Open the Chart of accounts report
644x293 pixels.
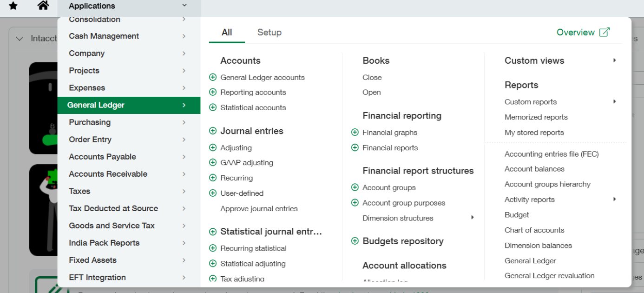click(x=534, y=230)
